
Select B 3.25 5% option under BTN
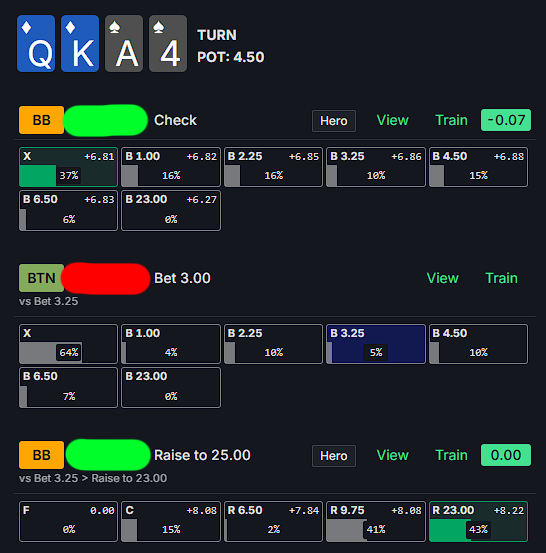point(376,344)
